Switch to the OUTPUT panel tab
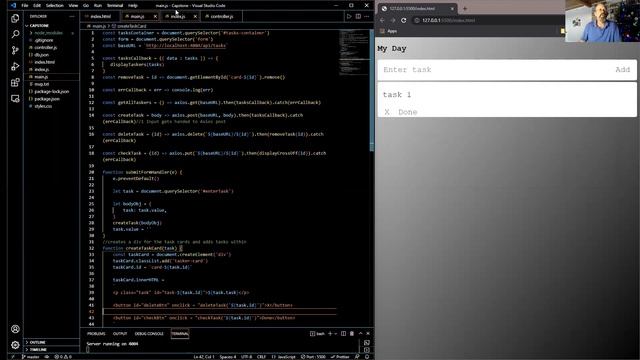The height and width of the screenshot is (360, 640). [x=120, y=333]
